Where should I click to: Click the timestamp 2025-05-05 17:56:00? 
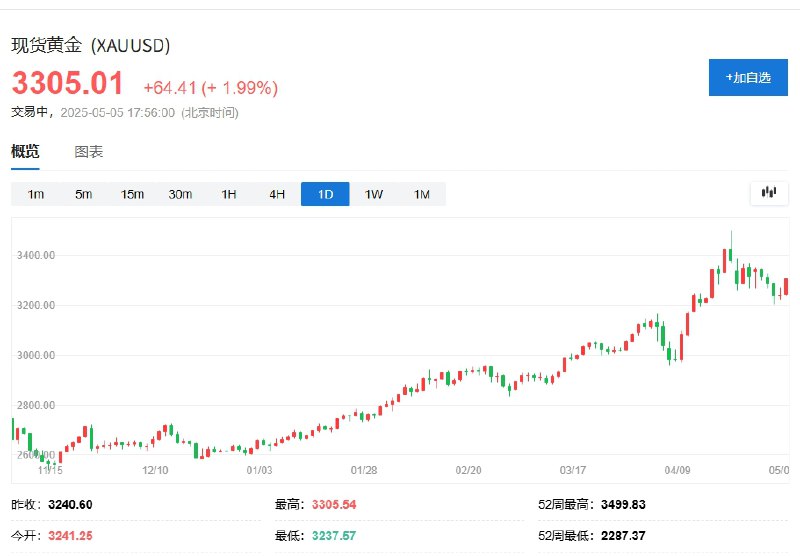(x=117, y=113)
